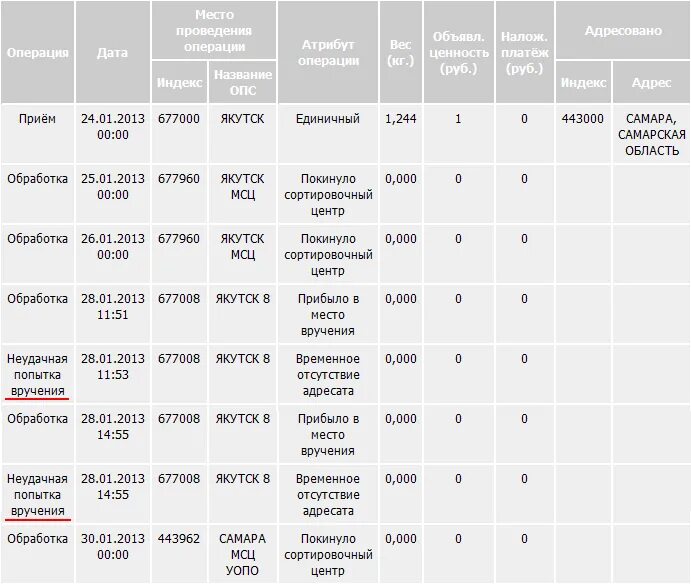
Task: Click Покинуло сортировочный центр in 25.01.2013 row
Action: point(328,194)
